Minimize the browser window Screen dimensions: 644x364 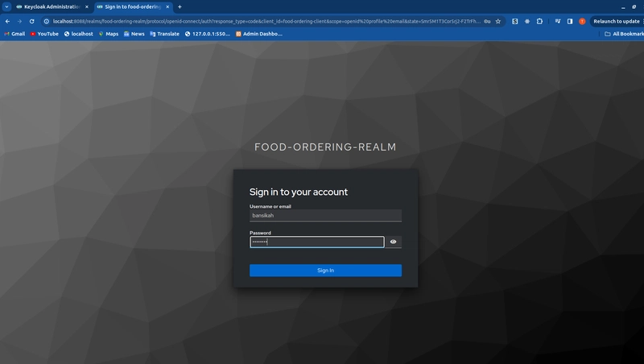[x=623, y=7]
